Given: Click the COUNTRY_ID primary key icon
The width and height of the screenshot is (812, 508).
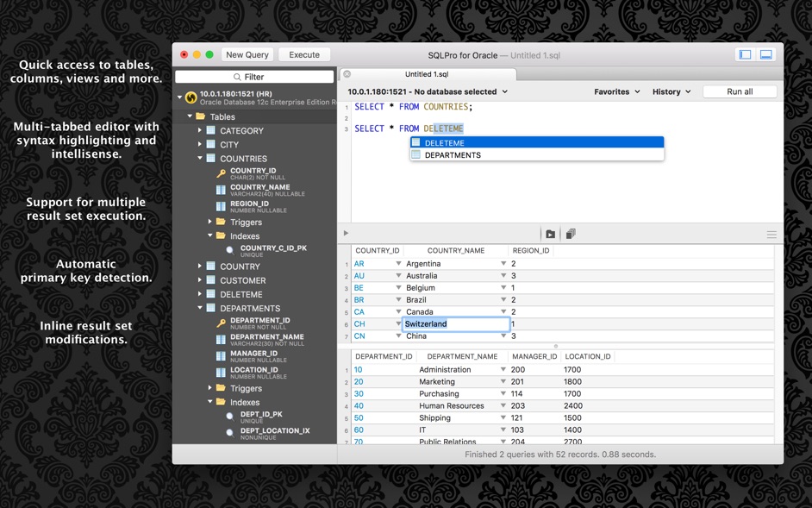Looking at the screenshot, I should point(221,173).
